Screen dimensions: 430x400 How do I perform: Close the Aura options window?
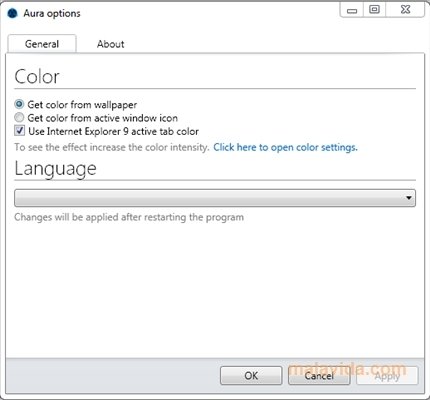point(405,10)
